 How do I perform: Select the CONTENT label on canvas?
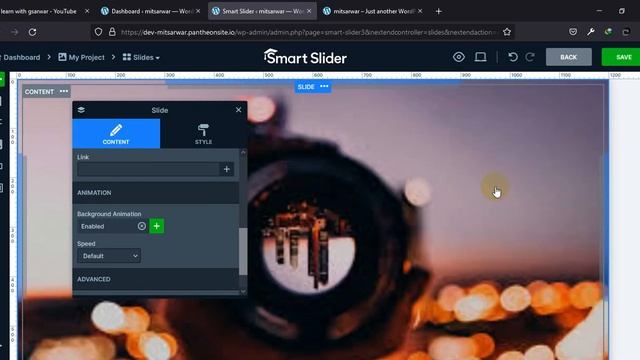point(39,92)
